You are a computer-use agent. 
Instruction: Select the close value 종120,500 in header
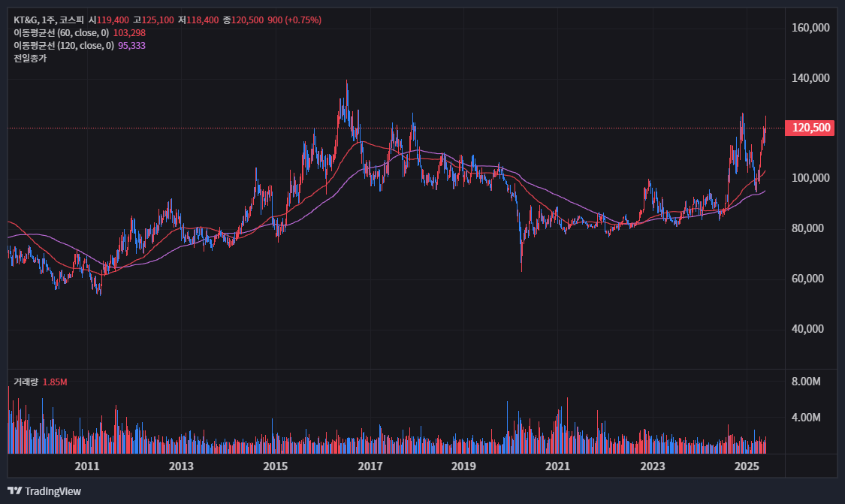click(x=243, y=20)
